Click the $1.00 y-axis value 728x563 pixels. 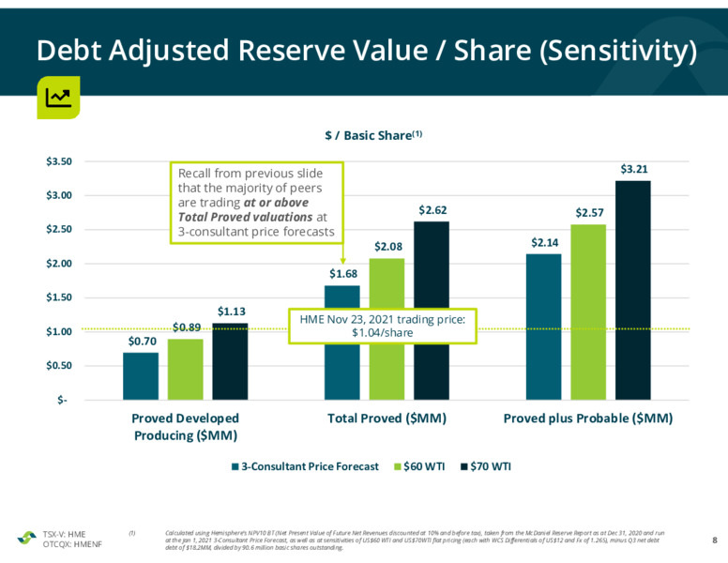[x=59, y=331]
